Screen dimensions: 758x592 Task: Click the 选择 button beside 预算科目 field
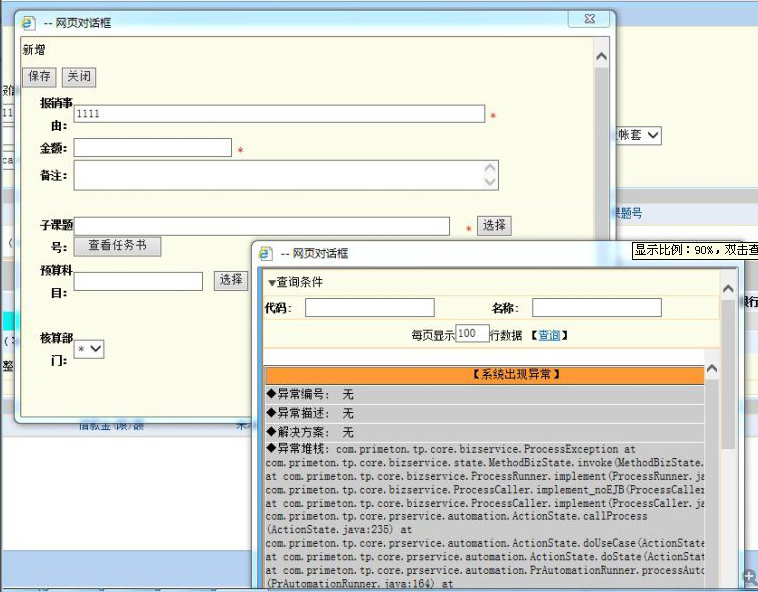tap(231, 280)
